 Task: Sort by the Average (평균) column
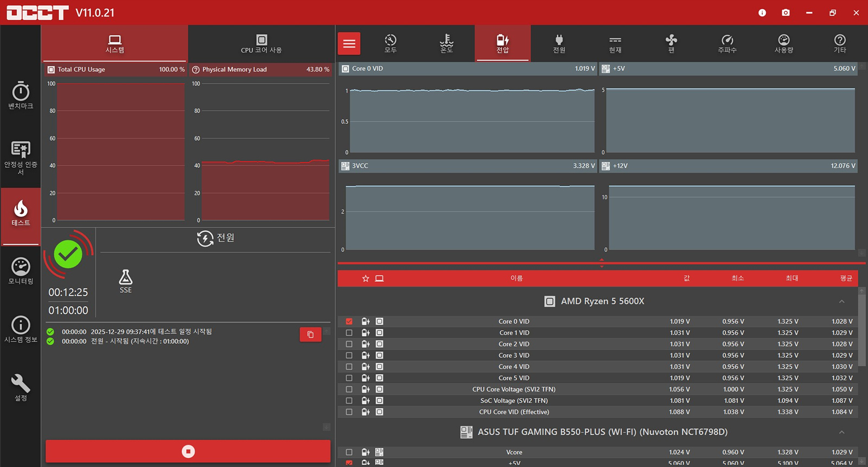point(846,279)
